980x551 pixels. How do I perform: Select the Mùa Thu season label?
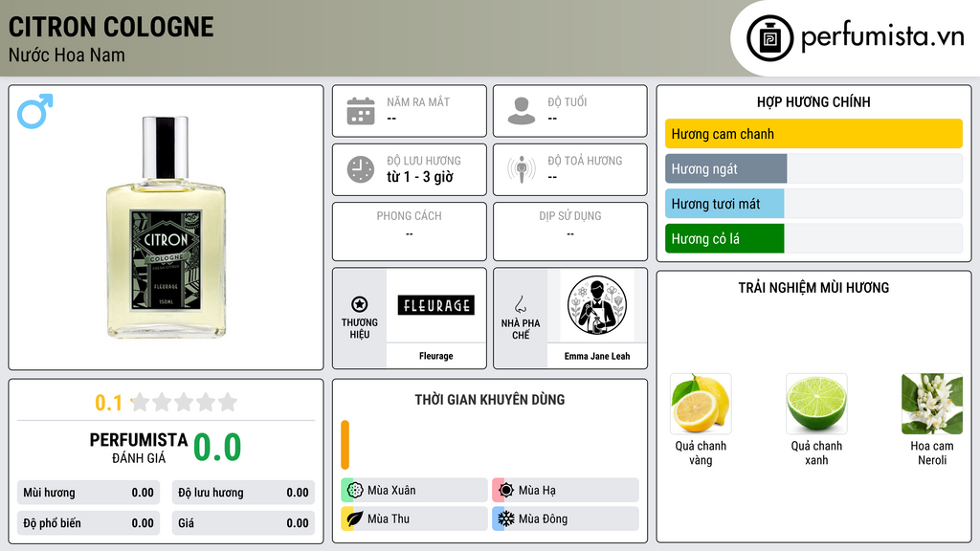point(389,519)
